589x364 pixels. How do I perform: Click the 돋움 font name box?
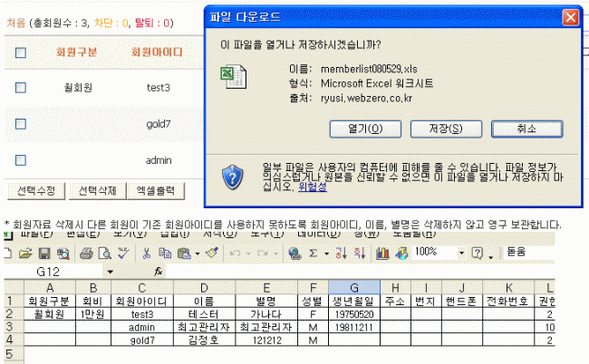coord(529,252)
